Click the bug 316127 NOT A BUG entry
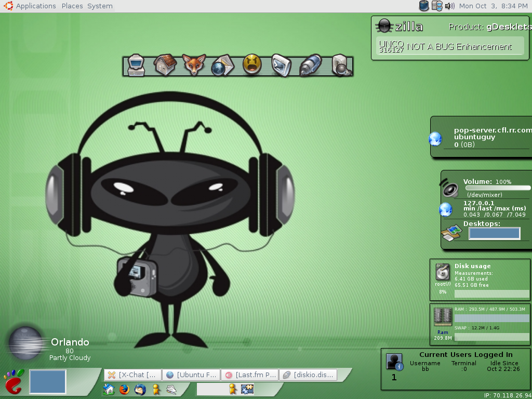Image resolution: width=532 pixels, height=399 pixels. pyautogui.click(x=450, y=46)
